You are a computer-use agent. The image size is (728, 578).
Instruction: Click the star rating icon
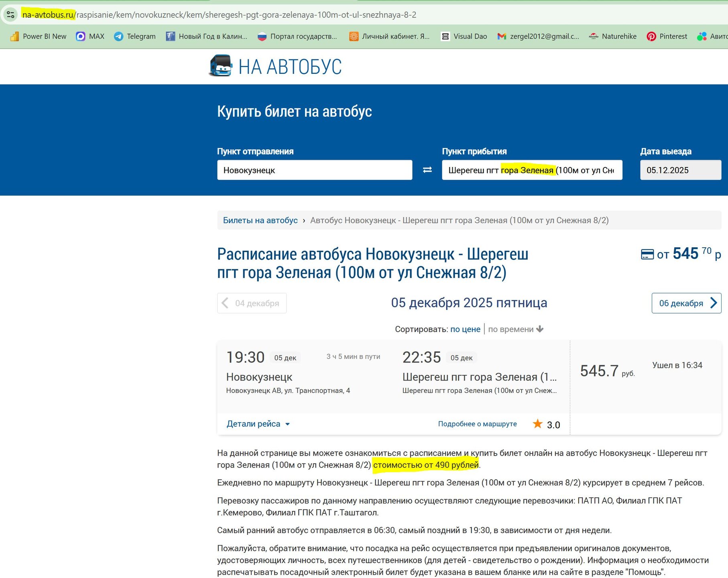[538, 424]
